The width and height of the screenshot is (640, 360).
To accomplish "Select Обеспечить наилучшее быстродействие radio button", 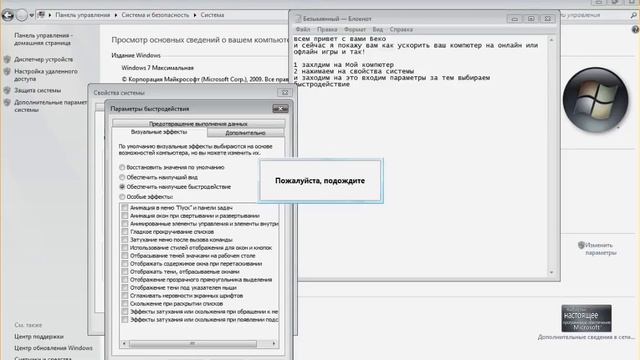I will click(x=122, y=187).
